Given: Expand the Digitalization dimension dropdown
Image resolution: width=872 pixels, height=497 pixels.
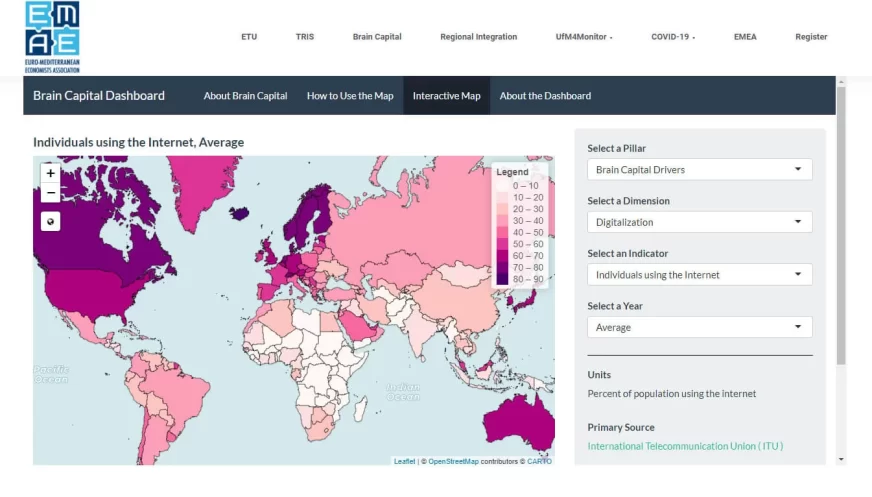Looking at the screenshot, I should [699, 222].
